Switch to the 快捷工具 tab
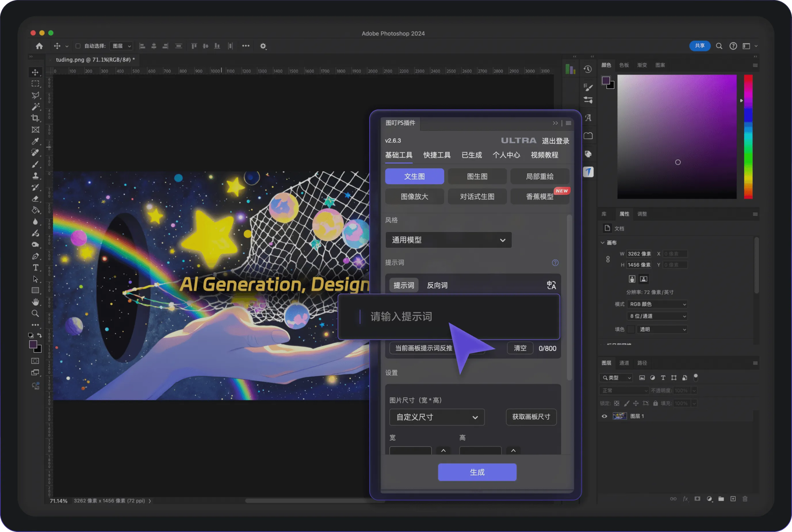The width and height of the screenshot is (792, 532). pos(437,155)
